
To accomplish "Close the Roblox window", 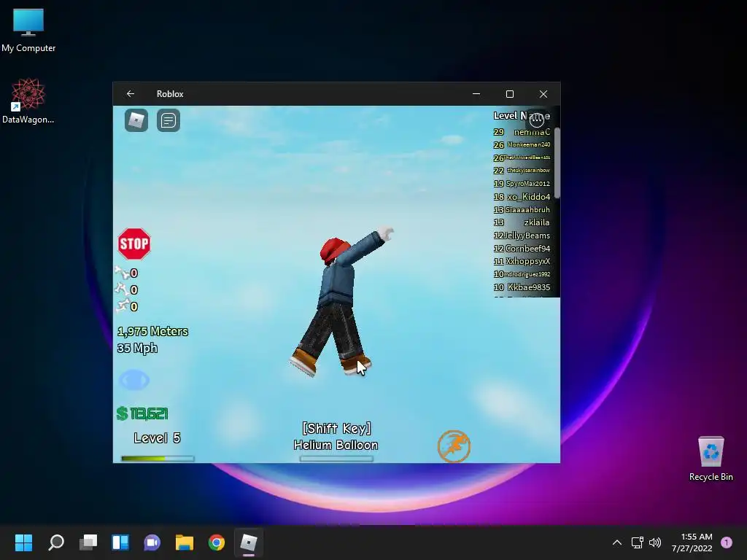I will pyautogui.click(x=543, y=94).
